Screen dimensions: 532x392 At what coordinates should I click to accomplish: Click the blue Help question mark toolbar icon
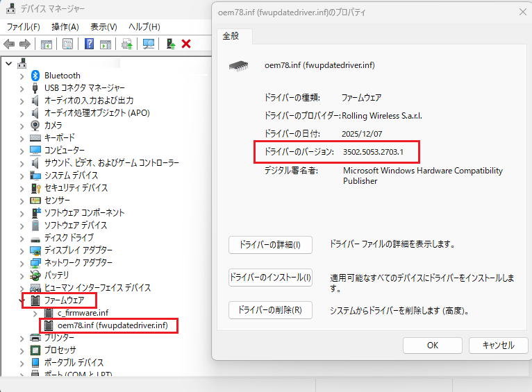pos(89,44)
